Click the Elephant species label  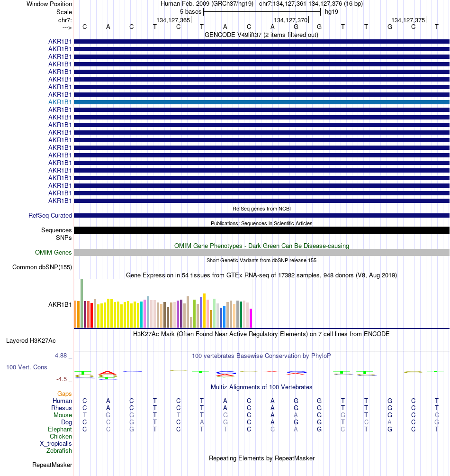point(60,429)
